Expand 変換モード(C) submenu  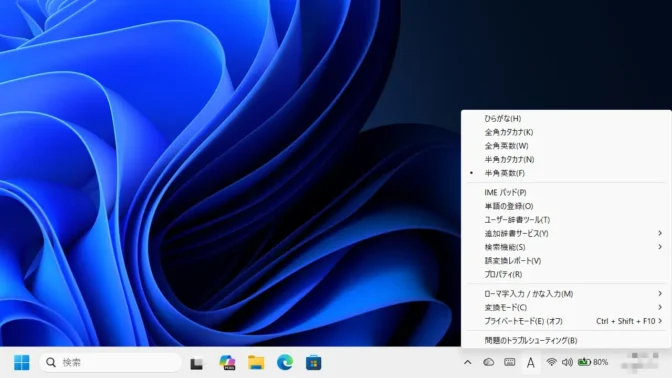tap(566, 308)
